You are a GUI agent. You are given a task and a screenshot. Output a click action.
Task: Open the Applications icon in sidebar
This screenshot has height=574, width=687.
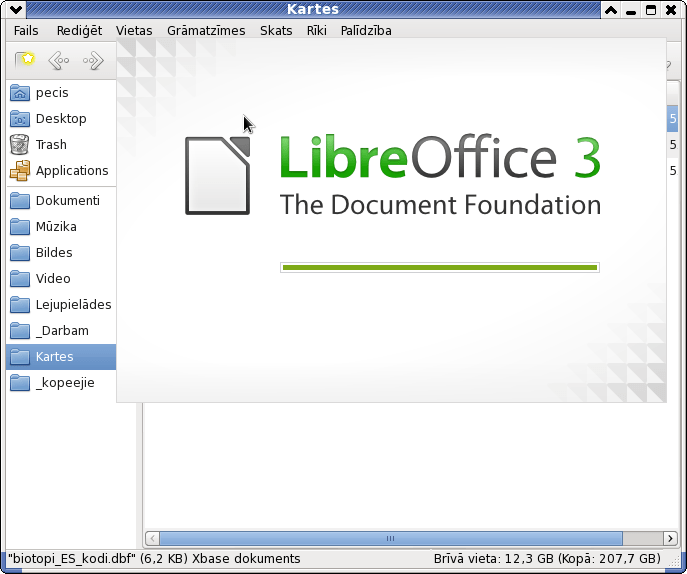pos(20,170)
